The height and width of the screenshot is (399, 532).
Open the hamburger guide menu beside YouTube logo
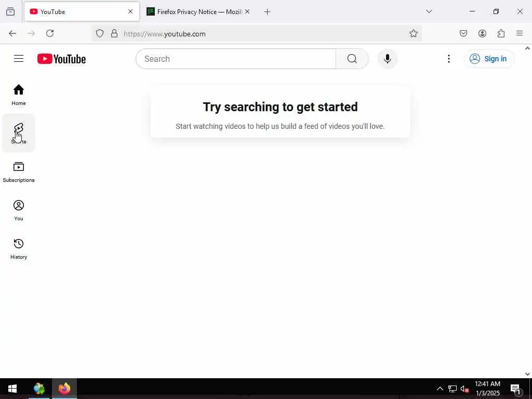19,59
